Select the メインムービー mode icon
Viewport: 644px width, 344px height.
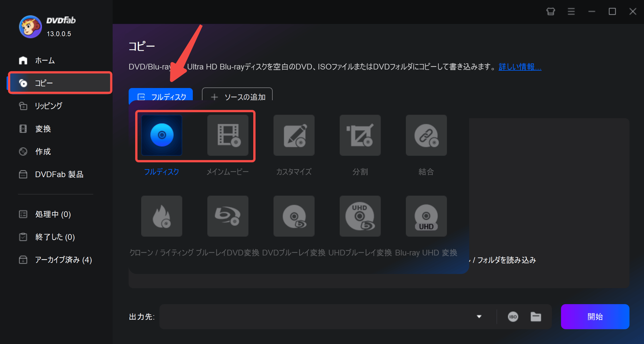coord(228,135)
